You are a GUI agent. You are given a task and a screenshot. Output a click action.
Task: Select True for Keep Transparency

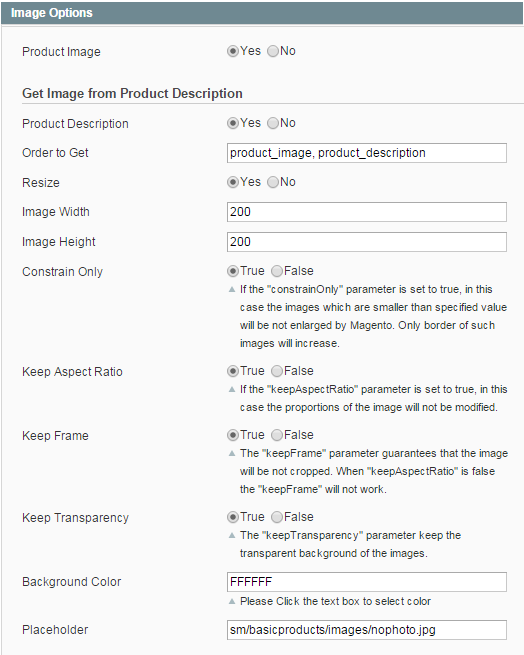pos(232,517)
